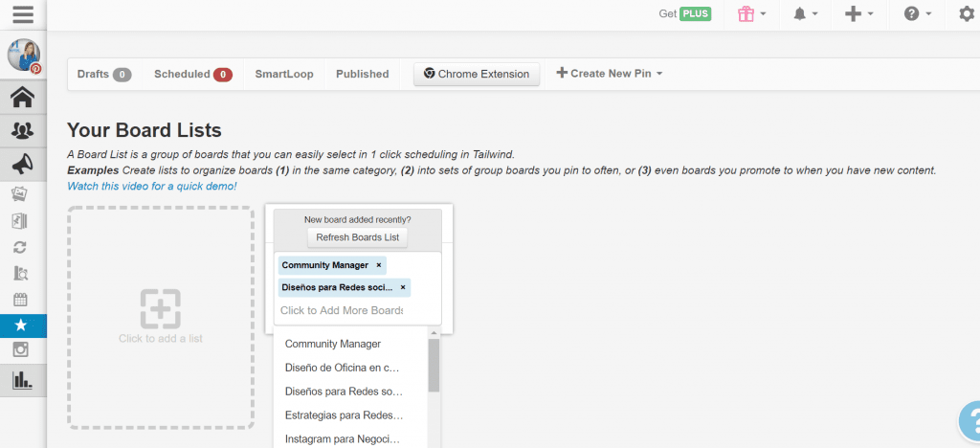Select the circular arrows SmartLoop sidebar icon

click(20, 247)
